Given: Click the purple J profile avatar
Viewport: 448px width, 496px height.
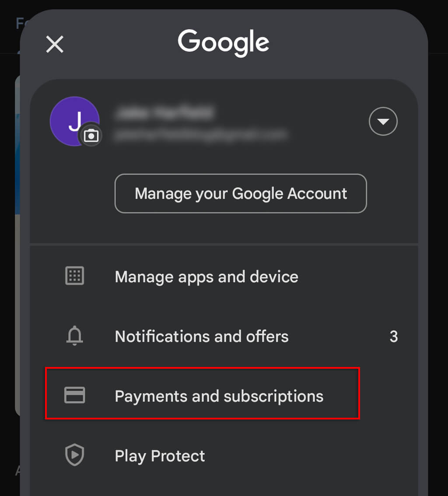Looking at the screenshot, I should click(x=71, y=118).
